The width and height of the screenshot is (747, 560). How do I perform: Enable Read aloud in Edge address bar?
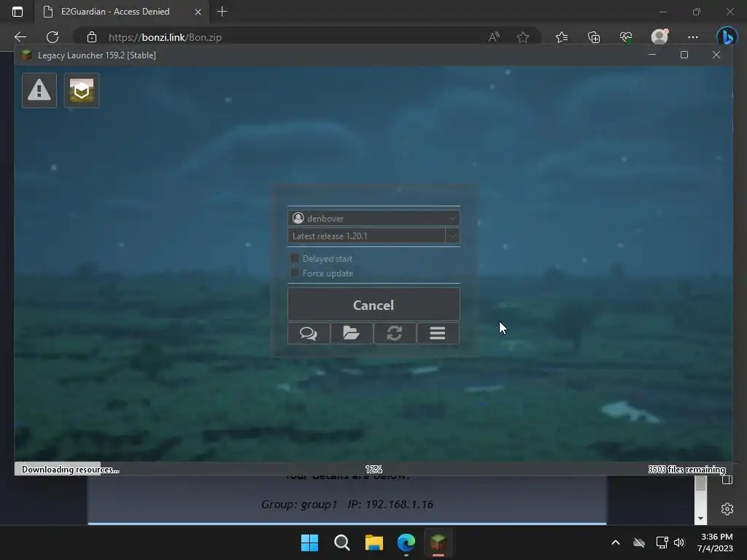point(494,37)
